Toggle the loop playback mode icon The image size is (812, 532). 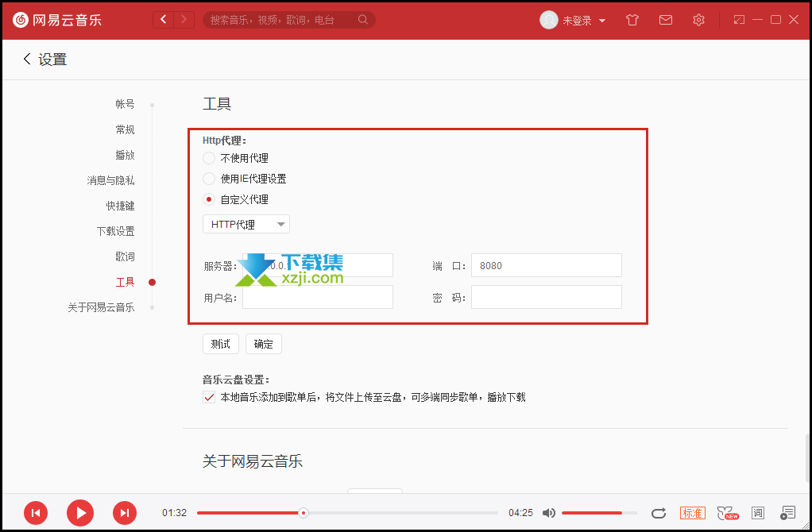click(x=658, y=513)
